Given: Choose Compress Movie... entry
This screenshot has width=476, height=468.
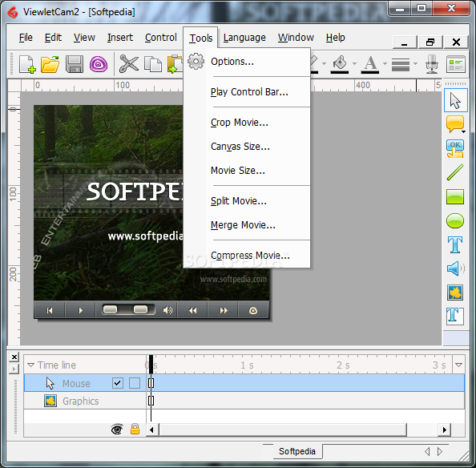Looking at the screenshot, I should (x=250, y=256).
